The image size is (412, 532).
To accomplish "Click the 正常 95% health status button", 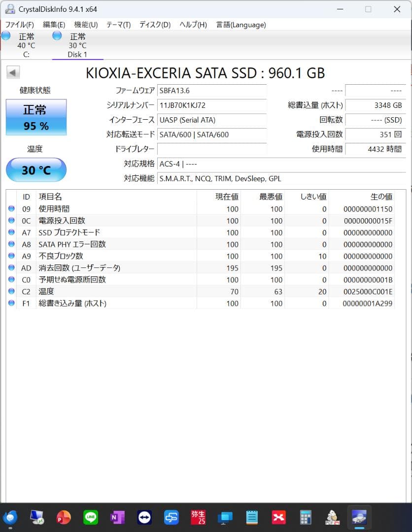I will tap(35, 117).
